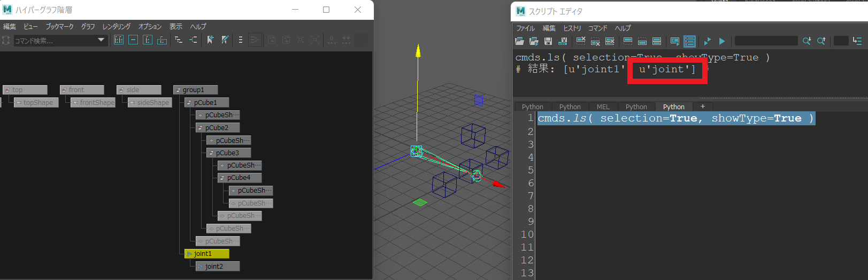Open the command search dropdown arrow
Image resolution: width=868 pixels, height=280 pixels.
tap(101, 40)
